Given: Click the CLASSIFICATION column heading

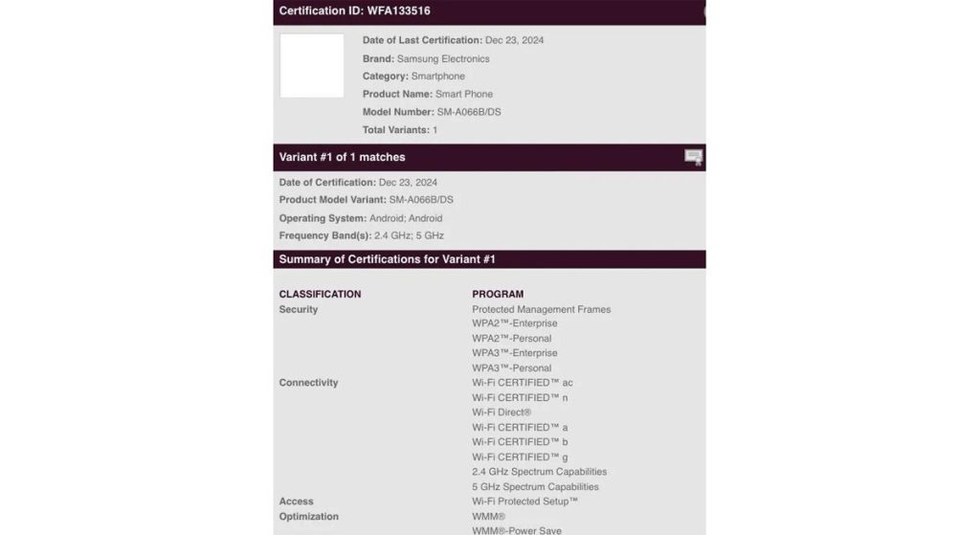Looking at the screenshot, I should 320,294.
